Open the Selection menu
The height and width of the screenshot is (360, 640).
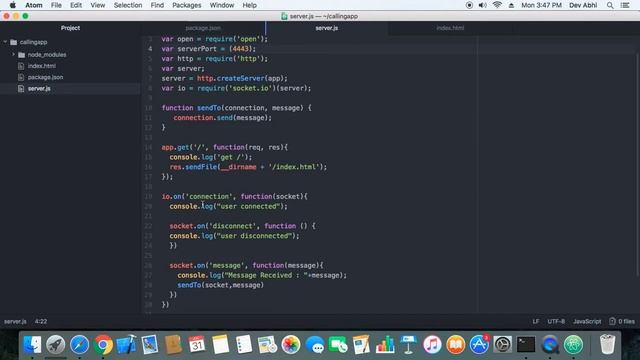(x=128, y=5)
